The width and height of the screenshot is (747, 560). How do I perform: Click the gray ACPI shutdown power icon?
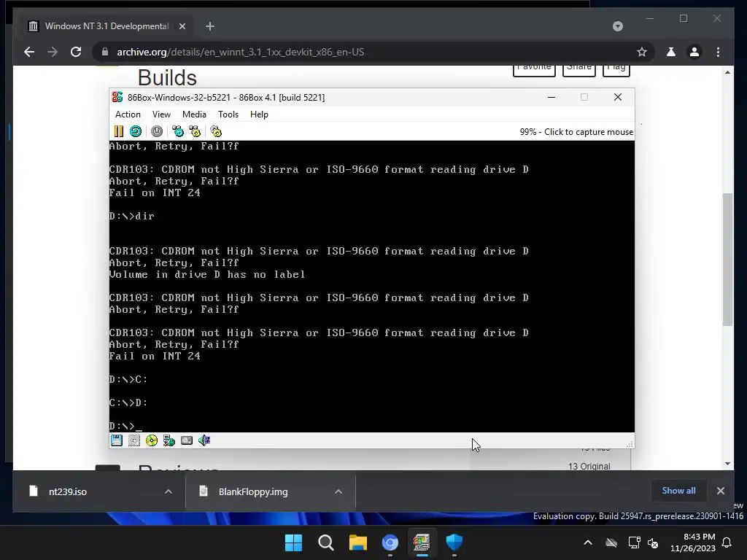(x=157, y=131)
